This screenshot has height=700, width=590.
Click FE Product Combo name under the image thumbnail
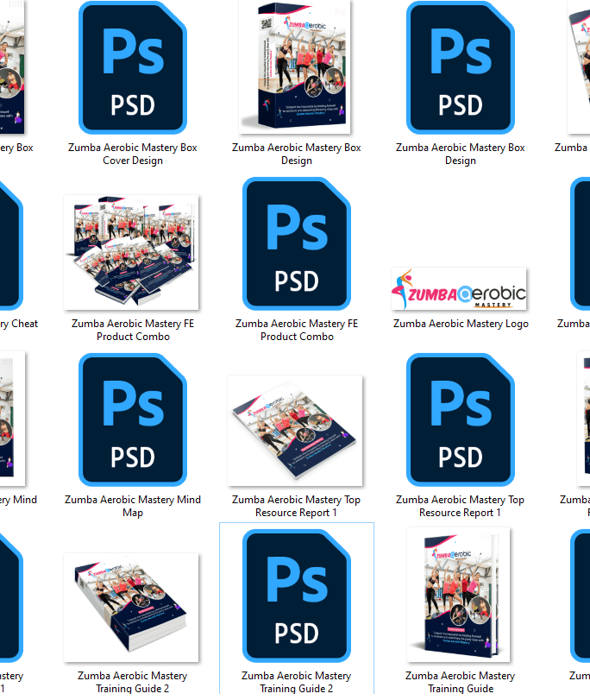tap(133, 330)
